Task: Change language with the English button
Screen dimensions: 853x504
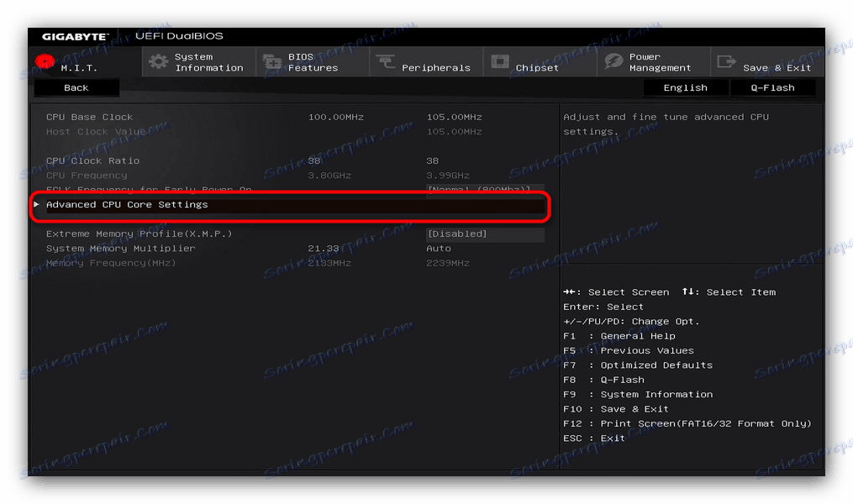Action: click(686, 87)
